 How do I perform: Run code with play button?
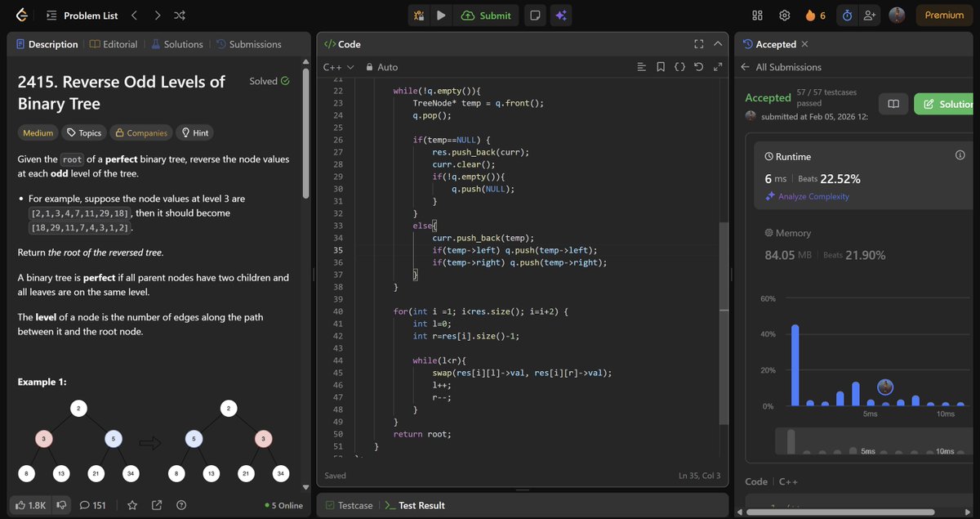pos(441,15)
